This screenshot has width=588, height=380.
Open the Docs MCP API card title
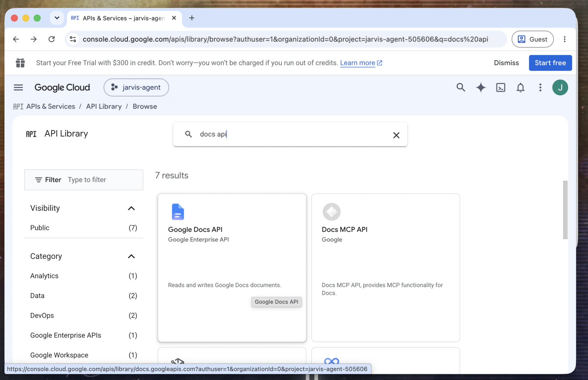pos(344,229)
